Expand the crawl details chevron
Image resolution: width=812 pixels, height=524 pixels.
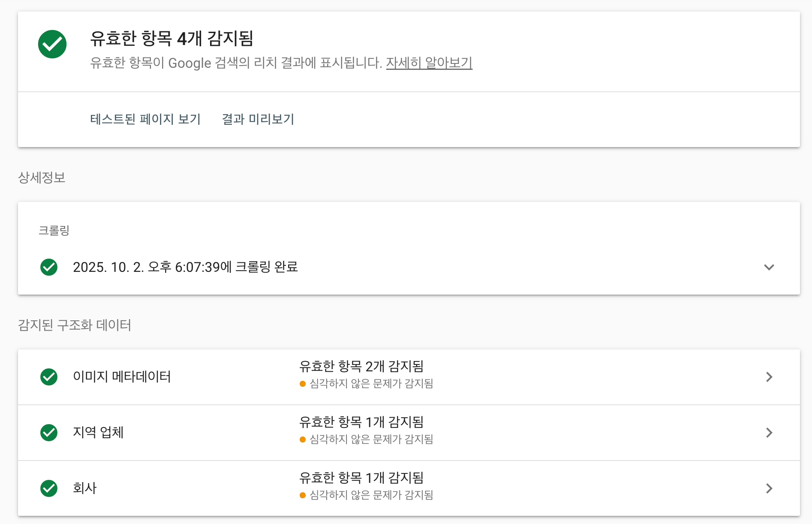click(769, 267)
